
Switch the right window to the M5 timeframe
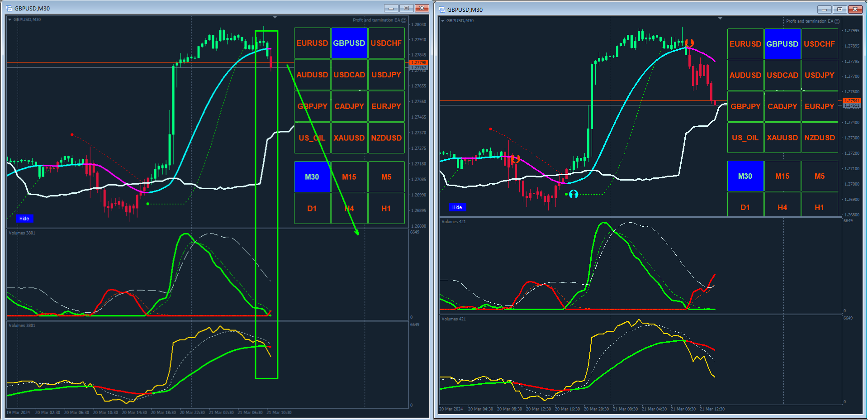click(x=820, y=176)
